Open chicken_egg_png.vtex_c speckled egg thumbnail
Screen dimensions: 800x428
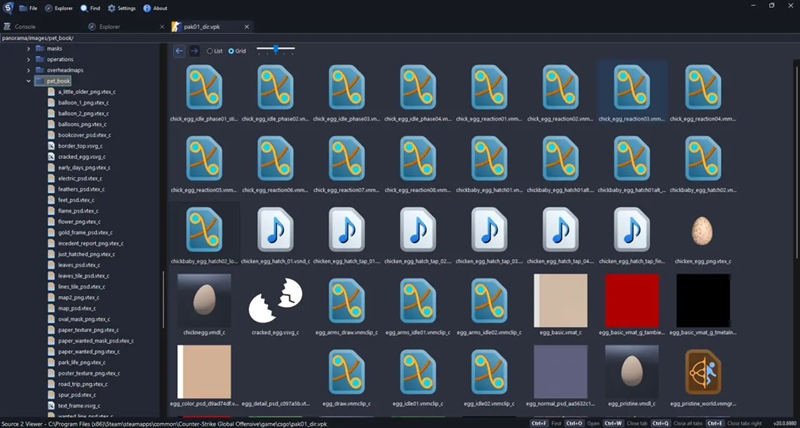coord(703,231)
